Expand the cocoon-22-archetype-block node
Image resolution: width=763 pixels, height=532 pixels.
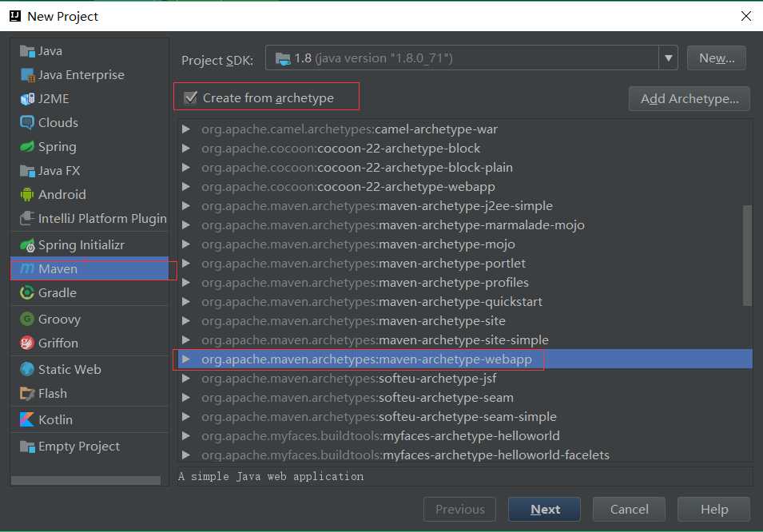pos(185,149)
